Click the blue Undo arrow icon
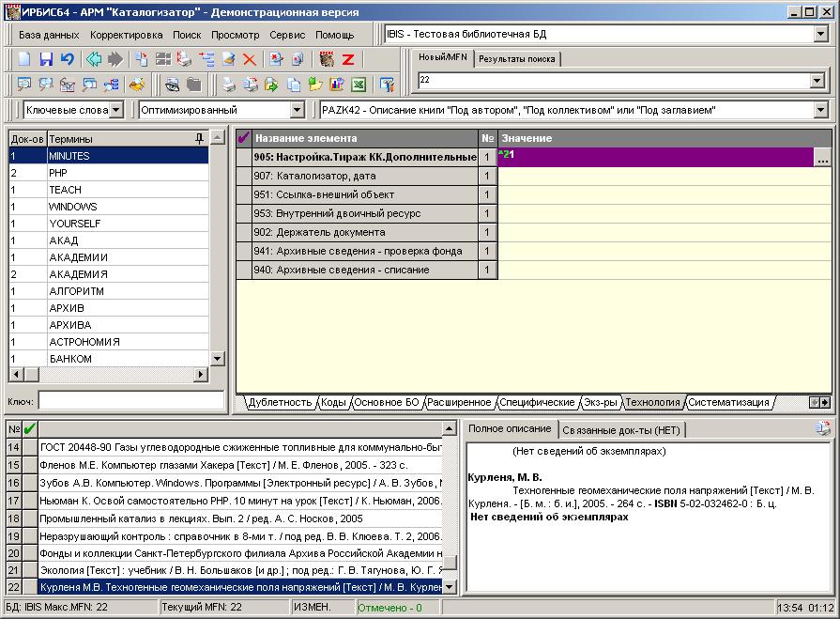Viewport: 840px width, 619px height. pos(67,59)
